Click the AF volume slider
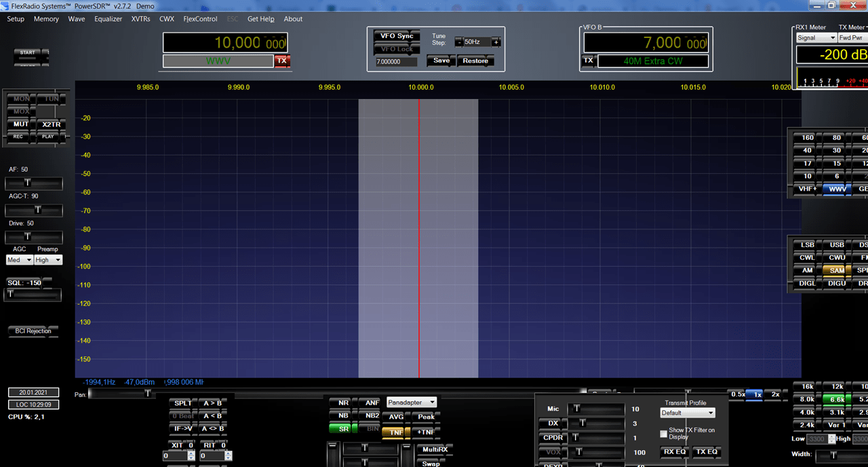The height and width of the screenshot is (467, 868). (34, 183)
